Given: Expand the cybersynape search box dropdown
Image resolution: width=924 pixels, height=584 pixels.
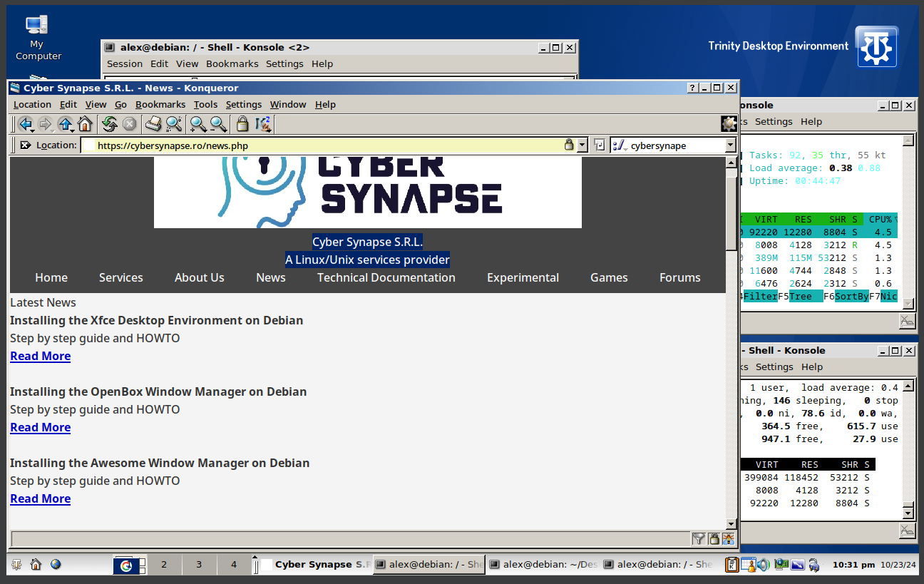Looking at the screenshot, I should coord(730,145).
